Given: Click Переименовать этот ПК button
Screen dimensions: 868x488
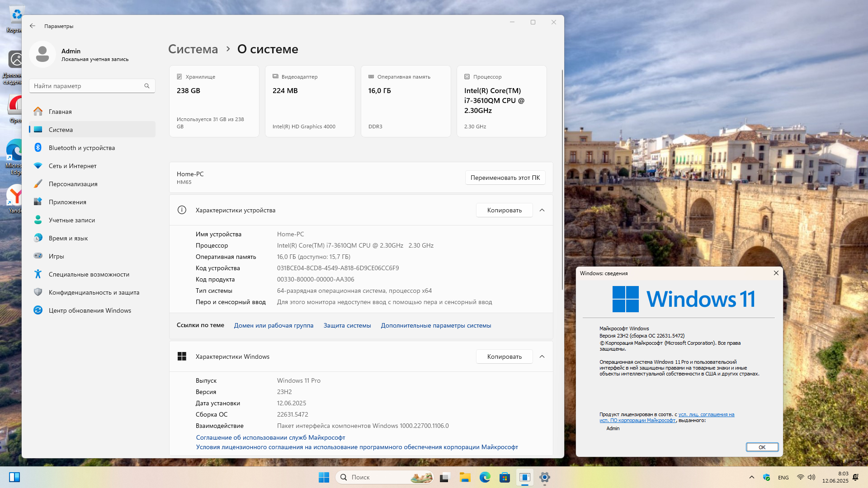Looking at the screenshot, I should pyautogui.click(x=505, y=178).
